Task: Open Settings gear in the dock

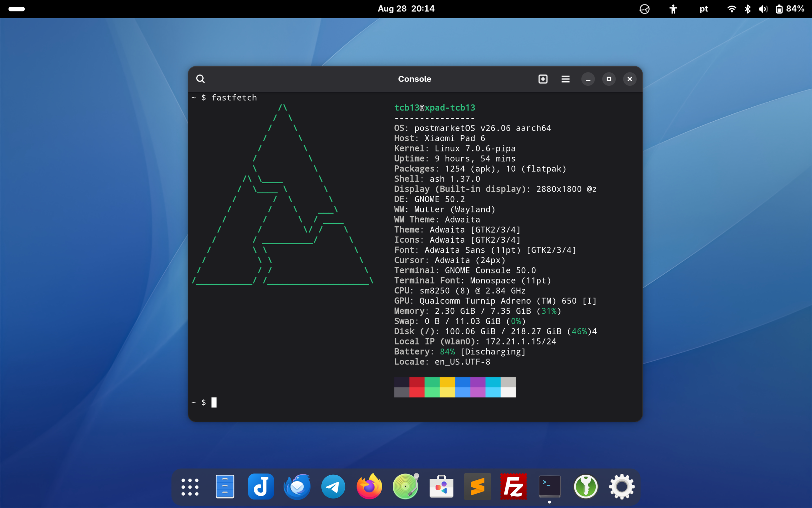Action: click(x=622, y=487)
